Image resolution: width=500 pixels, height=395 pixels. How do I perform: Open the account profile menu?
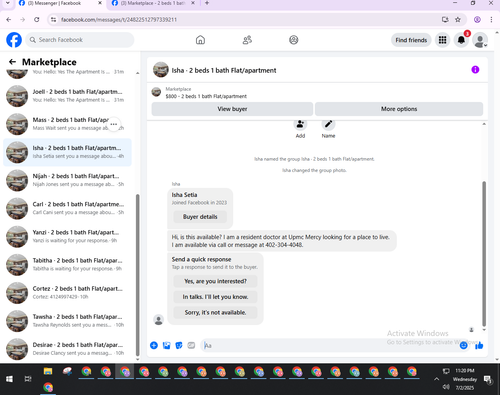coord(480,40)
